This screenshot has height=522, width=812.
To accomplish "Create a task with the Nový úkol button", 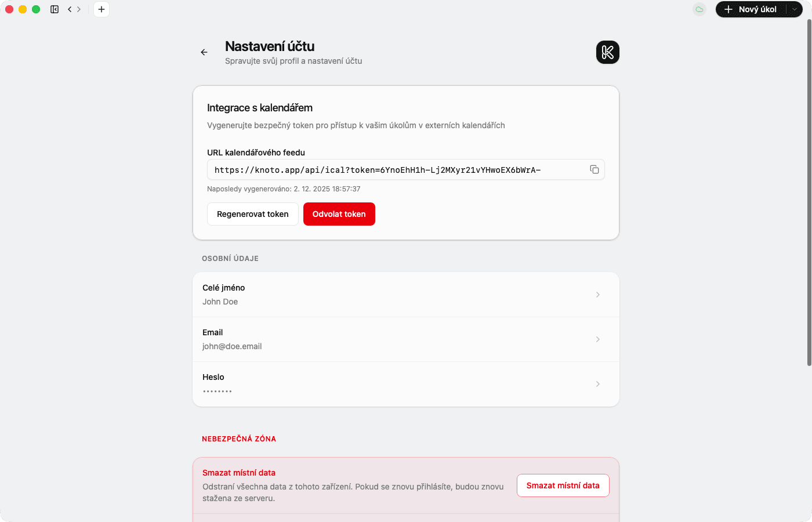I will (x=754, y=9).
